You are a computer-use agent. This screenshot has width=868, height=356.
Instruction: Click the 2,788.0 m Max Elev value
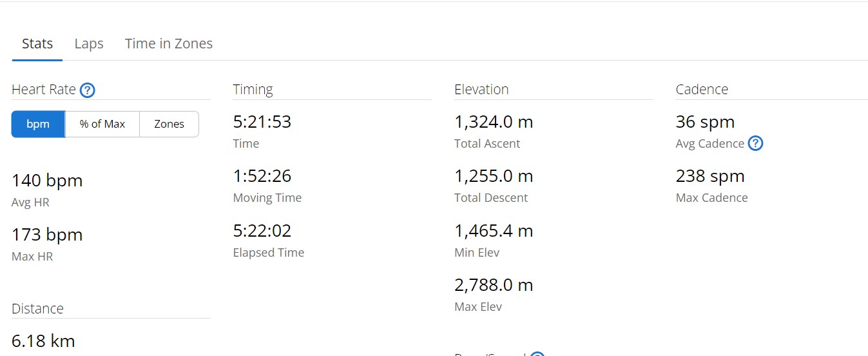click(494, 285)
